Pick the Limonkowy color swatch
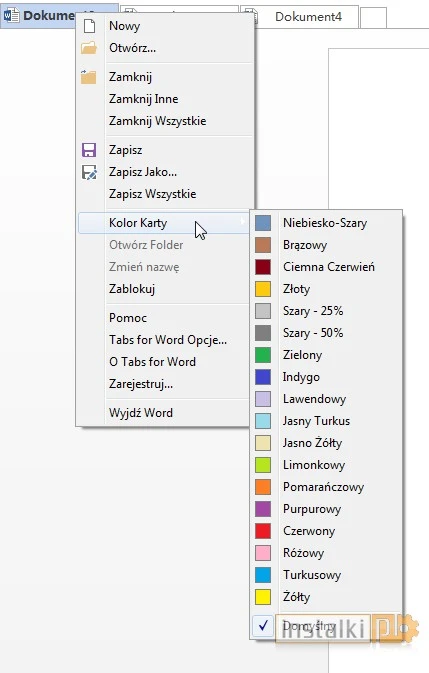 click(x=263, y=465)
